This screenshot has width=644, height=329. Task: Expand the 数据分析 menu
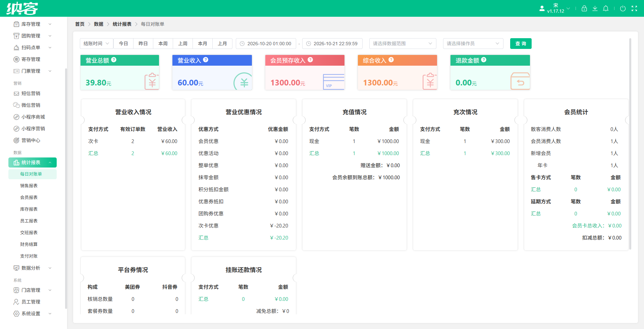[33, 268]
